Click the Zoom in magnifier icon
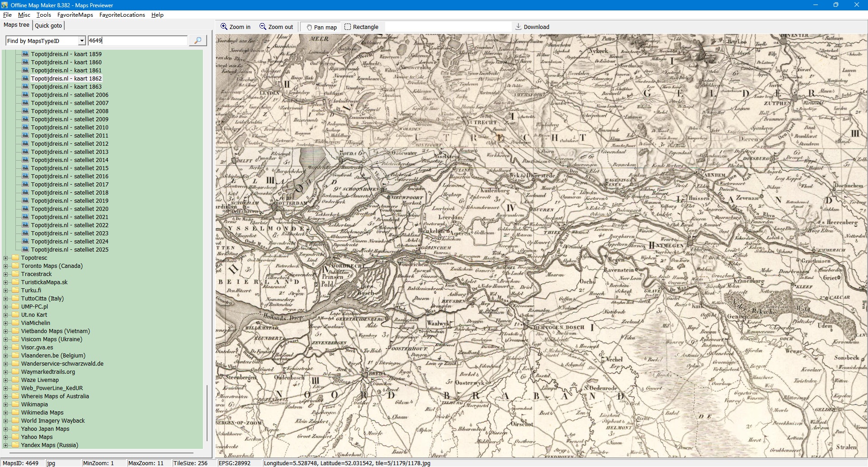 (x=224, y=27)
